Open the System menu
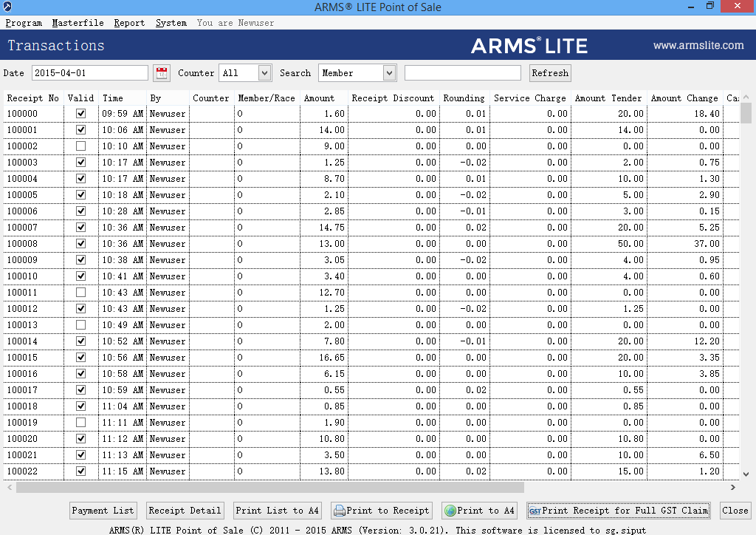Viewport: 756px width, 535px height. click(171, 23)
